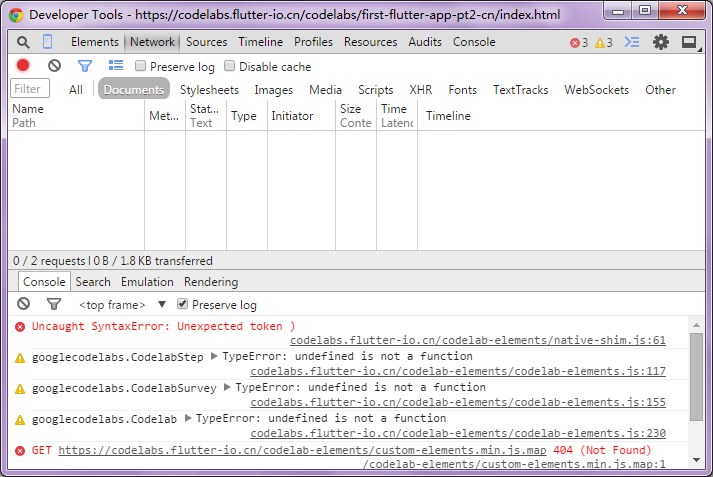The height and width of the screenshot is (477, 713).
Task: Sort by the Name column header
Action: [76, 115]
